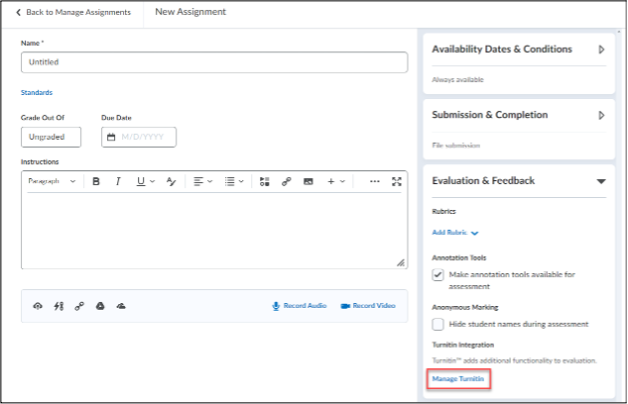Disable annotation tools available for assessment
Viewport: 628px width, 404px height.
[x=438, y=274]
